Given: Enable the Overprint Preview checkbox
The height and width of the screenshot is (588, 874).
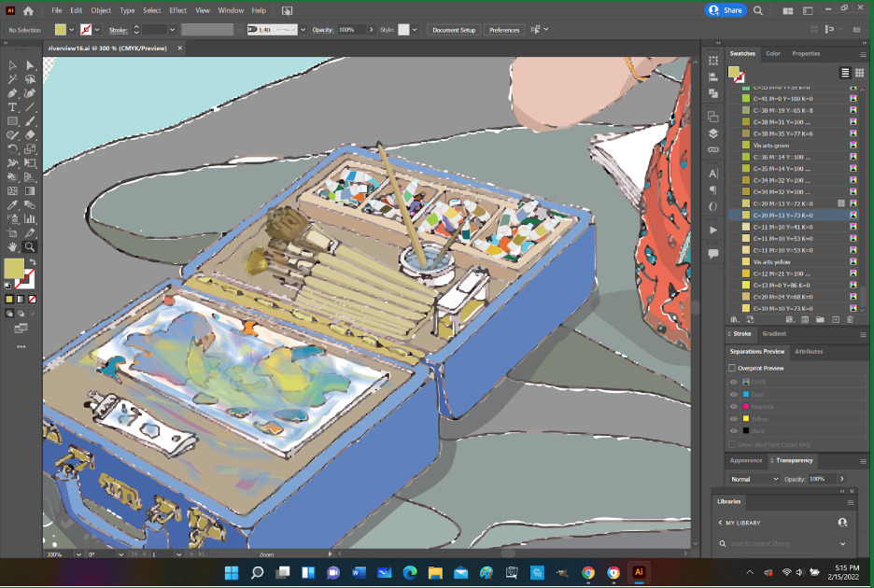Looking at the screenshot, I should coord(732,368).
